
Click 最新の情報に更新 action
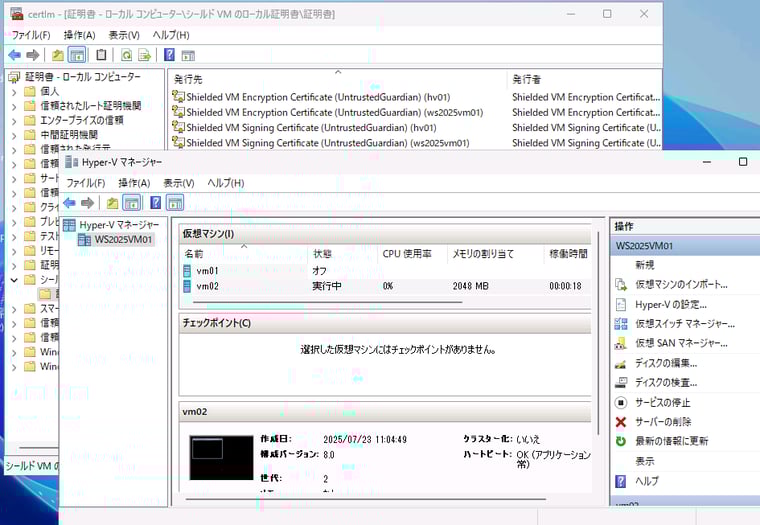[x=671, y=441]
